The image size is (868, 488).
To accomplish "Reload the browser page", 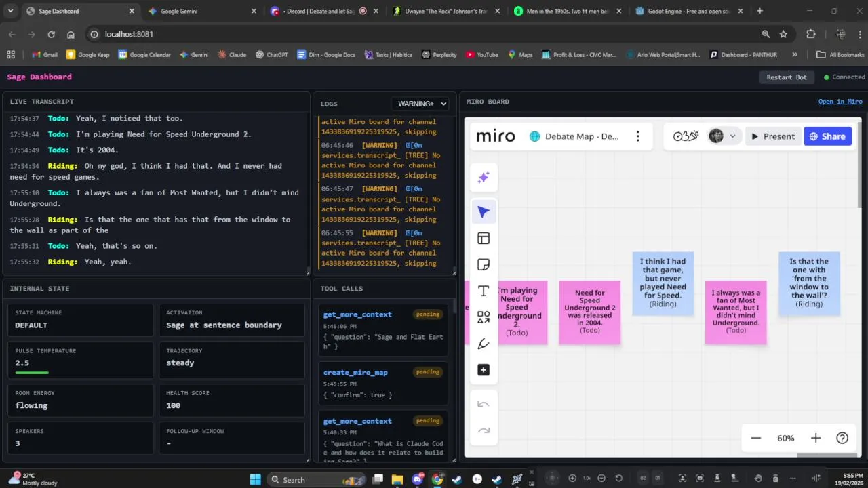I will pyautogui.click(x=51, y=34).
